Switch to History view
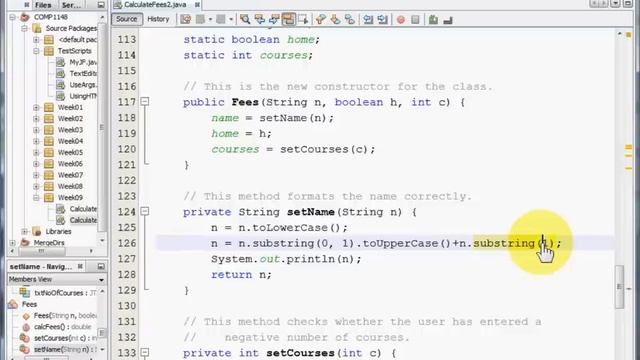Image resolution: width=640 pixels, height=360 pixels. 158,19
